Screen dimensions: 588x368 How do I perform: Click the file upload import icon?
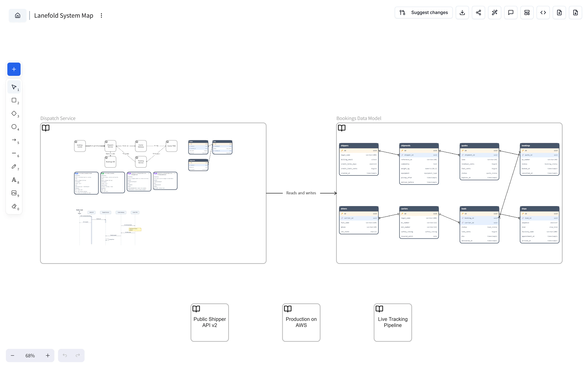[x=559, y=12]
